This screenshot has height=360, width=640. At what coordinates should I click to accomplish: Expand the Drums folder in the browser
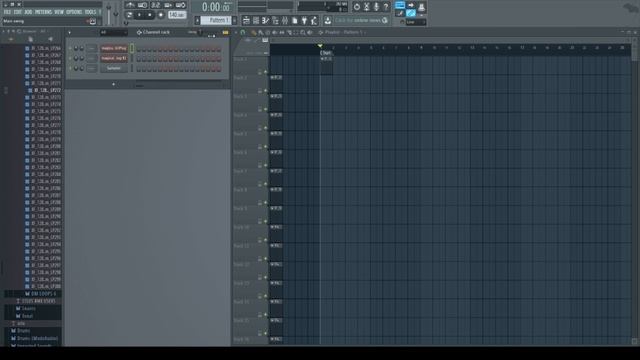coord(23,331)
